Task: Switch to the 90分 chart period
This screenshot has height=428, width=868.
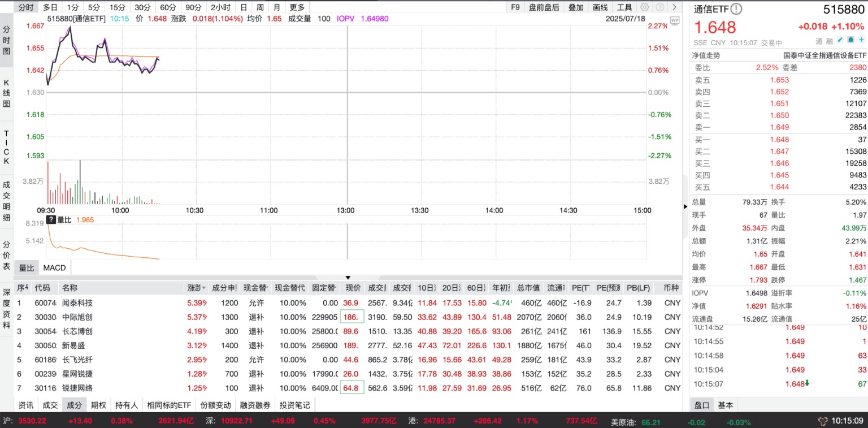Action: tap(193, 7)
